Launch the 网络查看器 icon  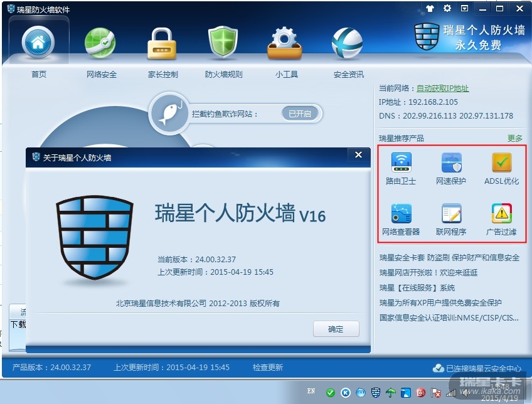401,214
